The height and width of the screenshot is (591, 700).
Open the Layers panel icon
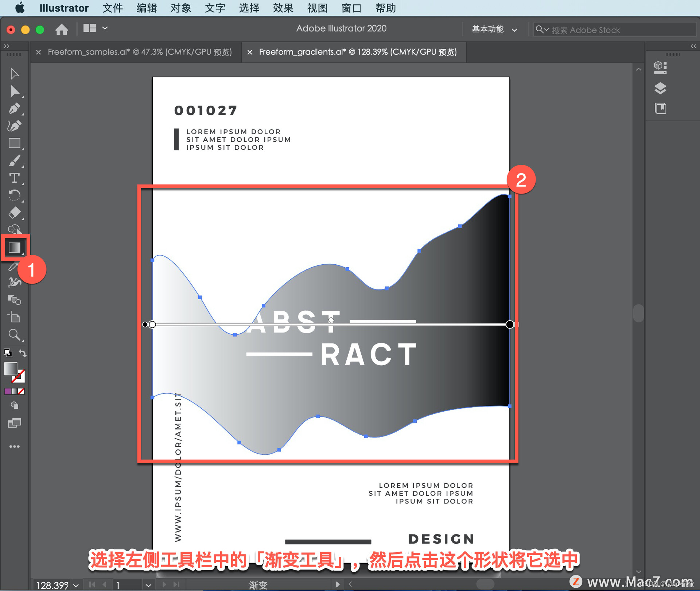[x=660, y=88]
